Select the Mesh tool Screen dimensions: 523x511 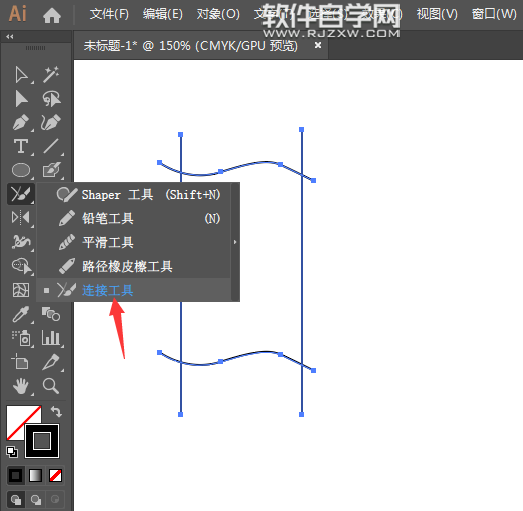coord(21,290)
